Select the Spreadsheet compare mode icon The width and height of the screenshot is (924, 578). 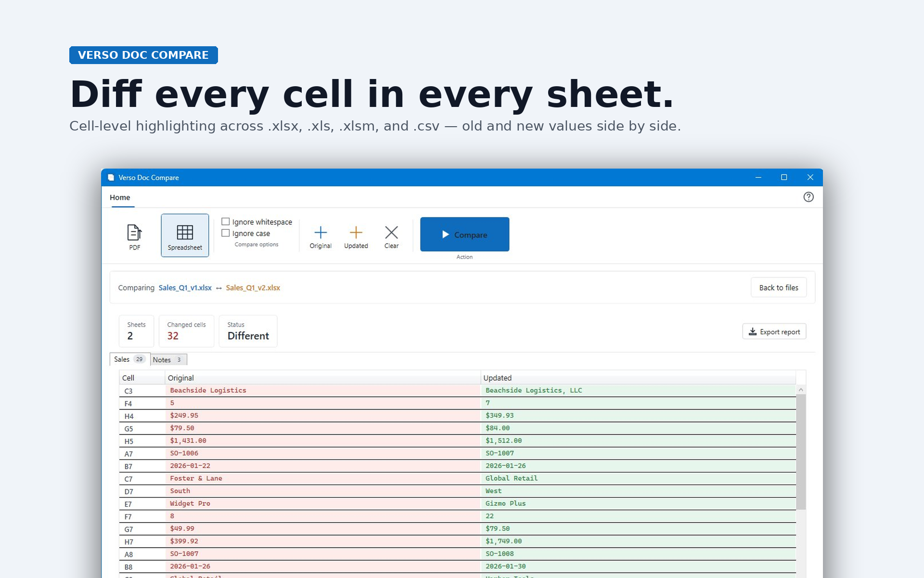click(185, 236)
